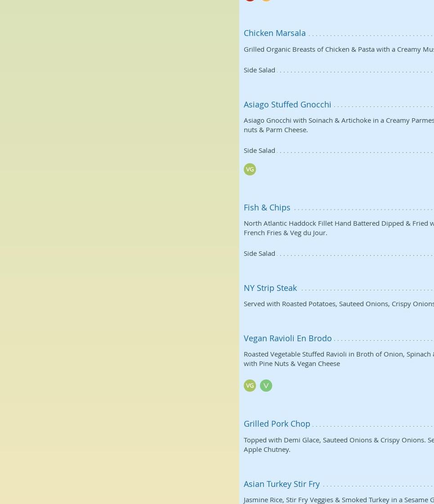The image size is (434, 504).
Task: Open Vegan Ravioli En Brodo entry
Action: 287,338
